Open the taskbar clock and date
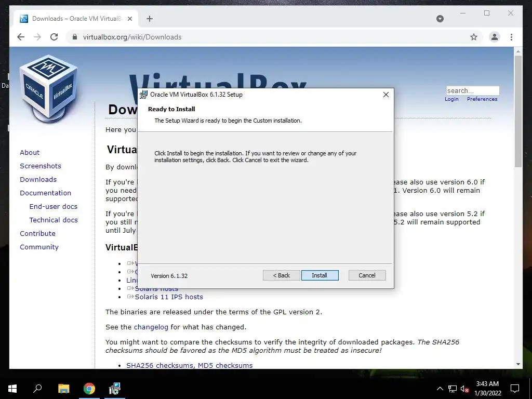 [487, 389]
